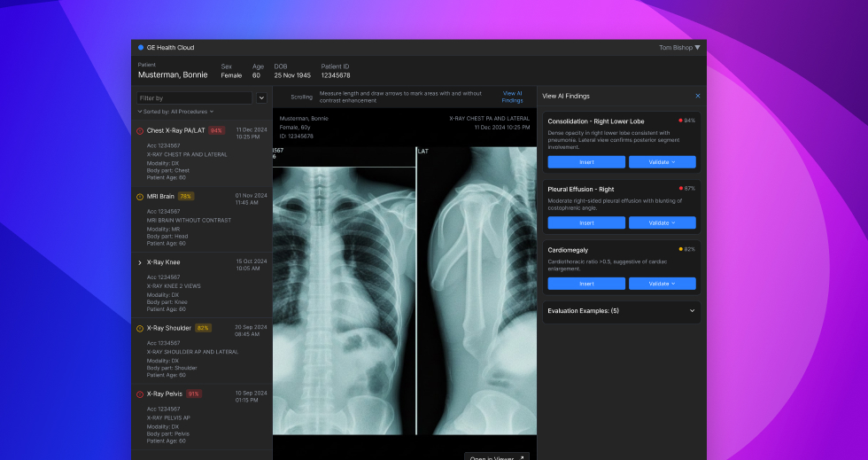This screenshot has width=868, height=460.
Task: Open Validate dropdown for Cardiomegaly
Action: pyautogui.click(x=663, y=284)
